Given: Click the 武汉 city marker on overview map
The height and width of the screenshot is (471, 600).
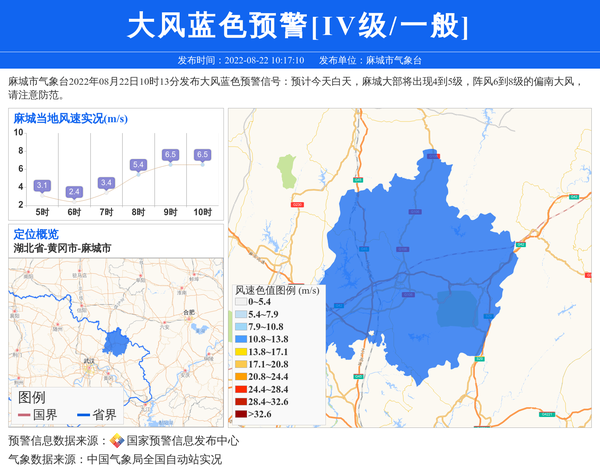Looking at the screenshot, I should [x=90, y=359].
